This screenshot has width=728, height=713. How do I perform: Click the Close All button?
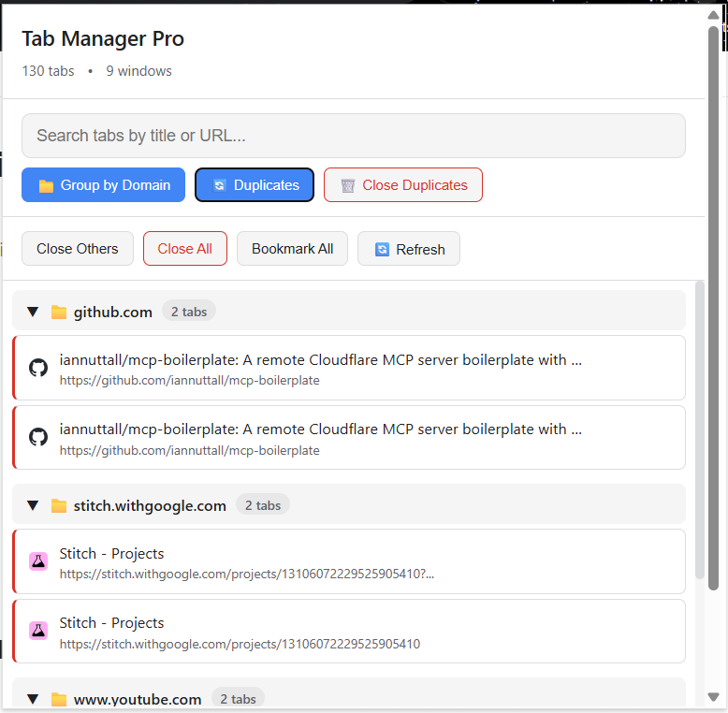[184, 249]
